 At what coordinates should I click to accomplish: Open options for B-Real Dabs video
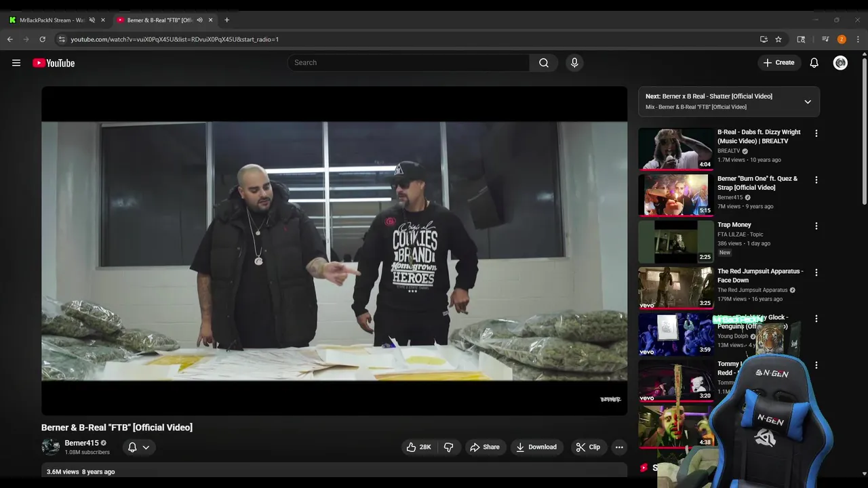[816, 134]
